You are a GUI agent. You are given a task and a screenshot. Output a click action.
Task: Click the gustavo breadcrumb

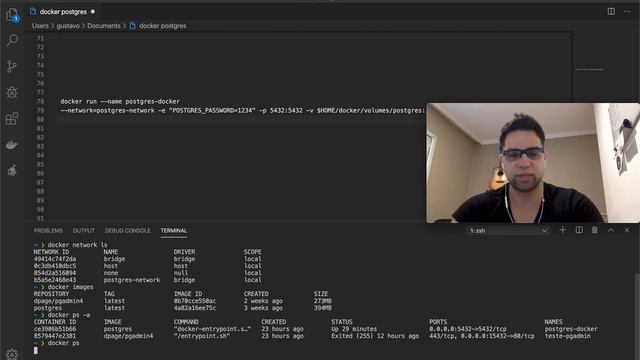[68, 26]
